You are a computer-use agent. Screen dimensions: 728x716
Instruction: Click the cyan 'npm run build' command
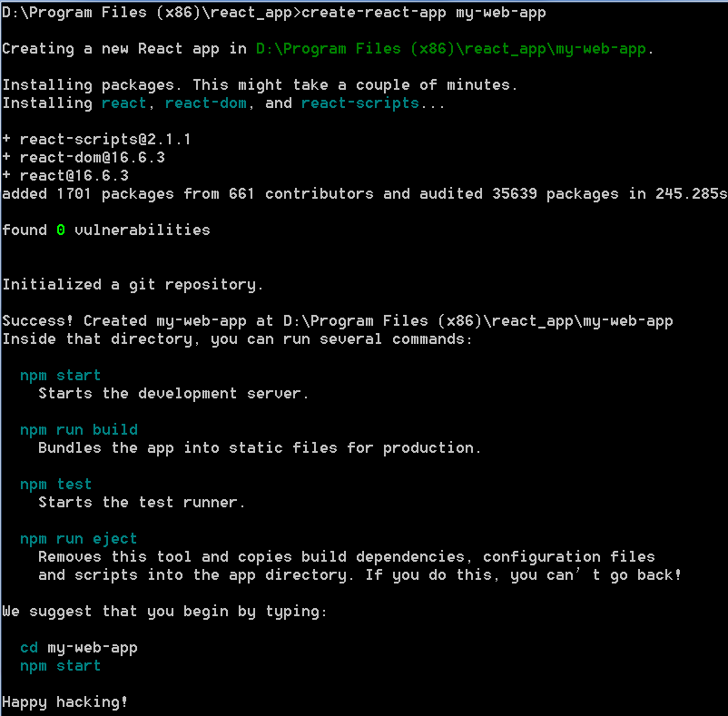(x=79, y=430)
